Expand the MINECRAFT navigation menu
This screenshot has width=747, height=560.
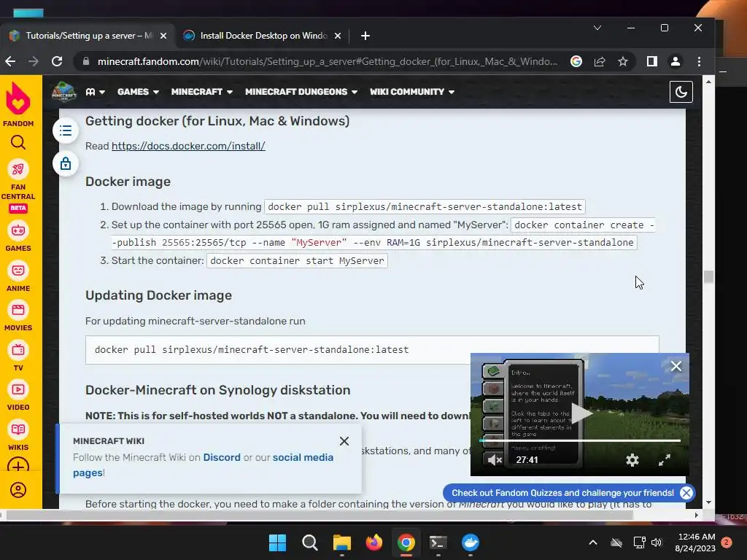pos(201,92)
